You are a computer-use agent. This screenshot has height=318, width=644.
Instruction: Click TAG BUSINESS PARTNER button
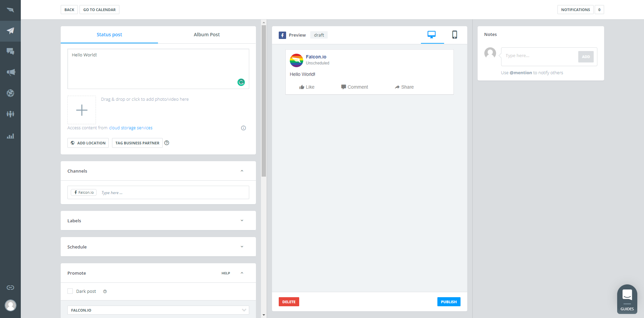(137, 143)
